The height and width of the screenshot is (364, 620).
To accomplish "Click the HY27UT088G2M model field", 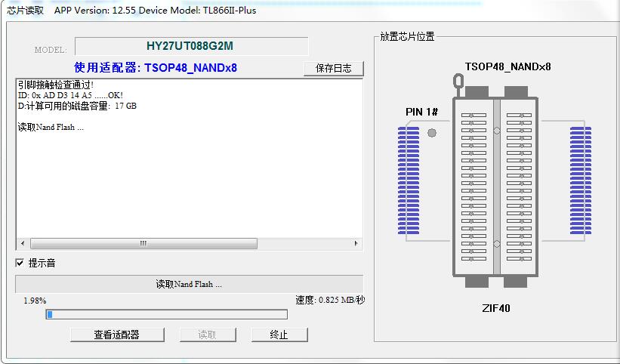I will [x=190, y=46].
